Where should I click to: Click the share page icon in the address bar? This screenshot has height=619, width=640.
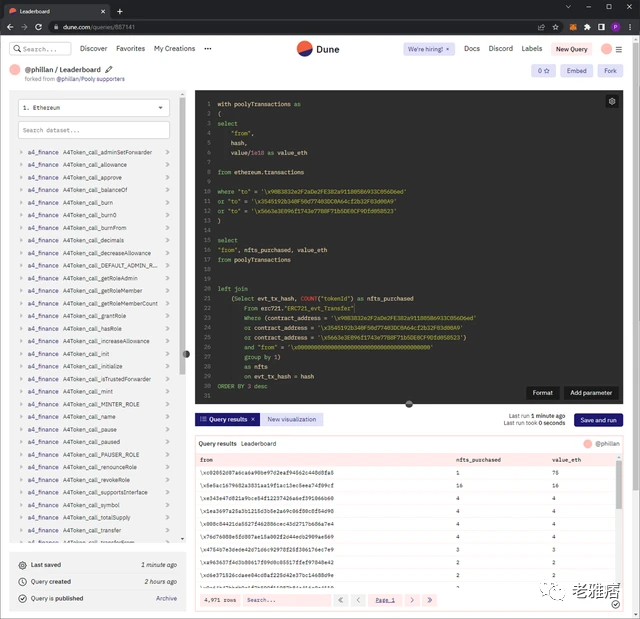coord(541,27)
